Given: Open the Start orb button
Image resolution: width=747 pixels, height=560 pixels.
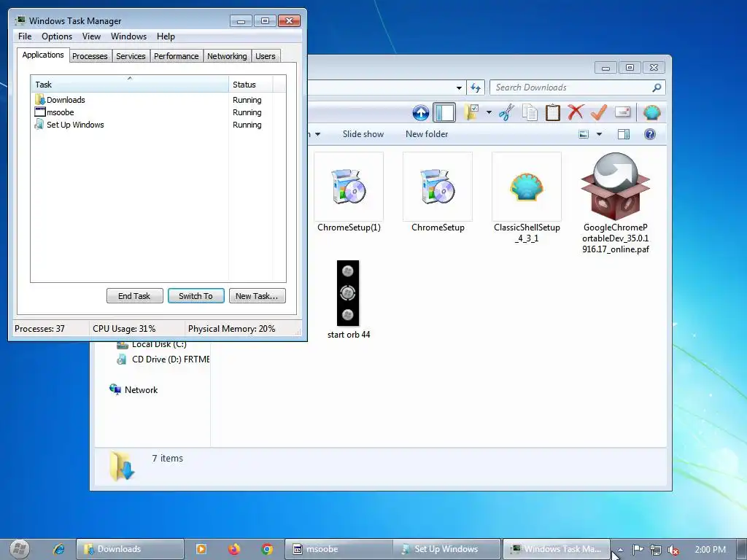Looking at the screenshot, I should coord(20,549).
